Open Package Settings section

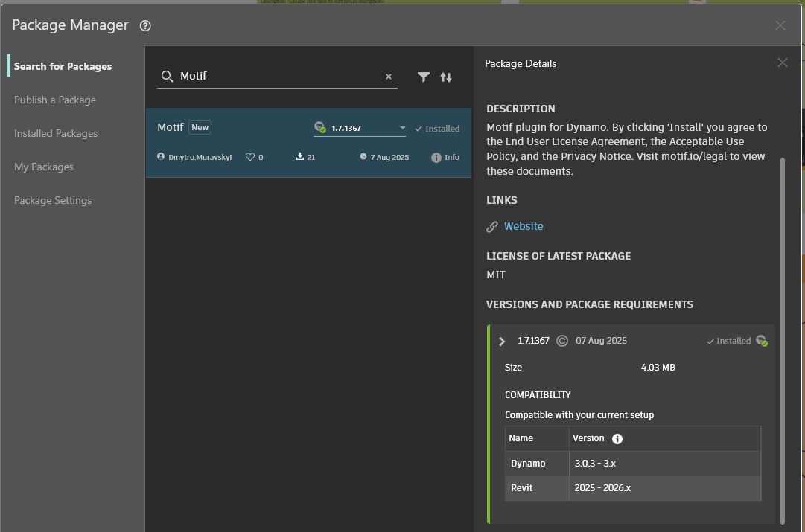point(53,201)
